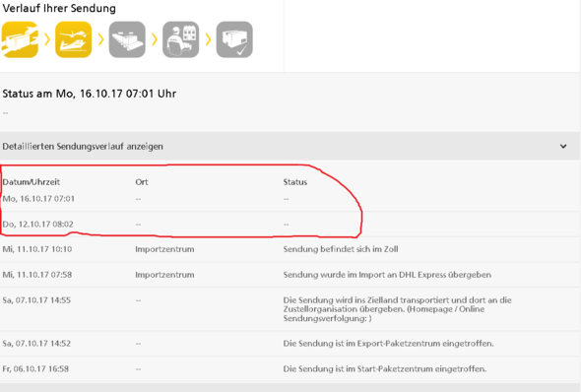The width and height of the screenshot is (581, 392).
Task: Select date 'Mi, 11.10.17 10:10'
Action: 37,249
